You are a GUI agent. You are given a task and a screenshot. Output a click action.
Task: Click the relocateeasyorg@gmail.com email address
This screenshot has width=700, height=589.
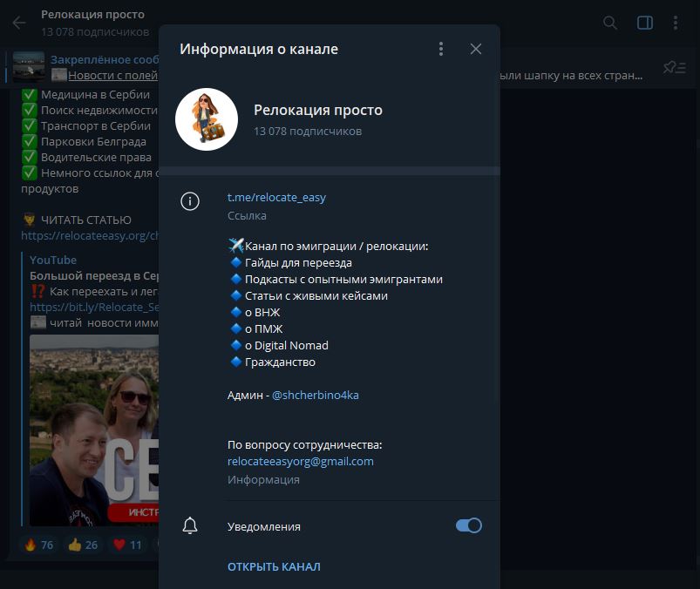coord(301,461)
